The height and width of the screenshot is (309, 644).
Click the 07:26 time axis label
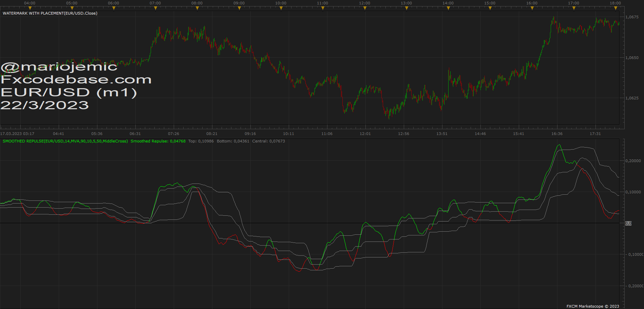tap(173, 134)
